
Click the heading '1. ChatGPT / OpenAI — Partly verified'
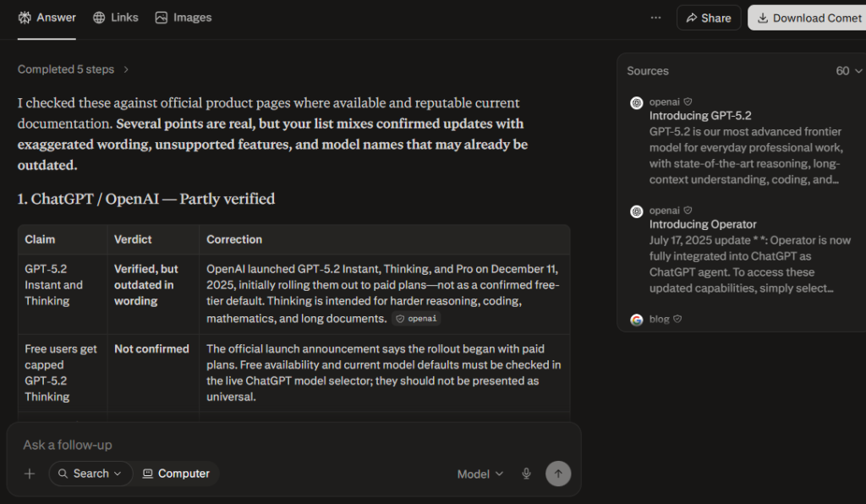pyautogui.click(x=145, y=199)
